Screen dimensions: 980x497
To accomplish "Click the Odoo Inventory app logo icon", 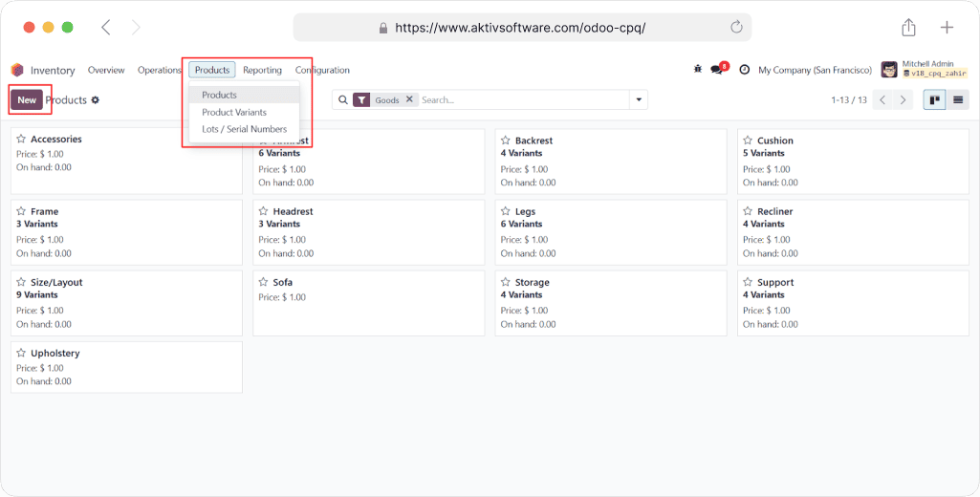I will pyautogui.click(x=17, y=70).
